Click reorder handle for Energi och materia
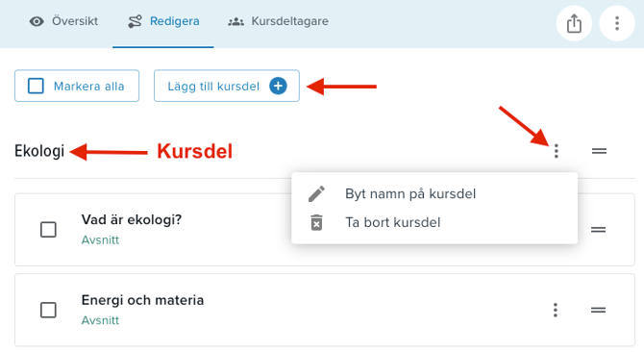 tap(599, 310)
